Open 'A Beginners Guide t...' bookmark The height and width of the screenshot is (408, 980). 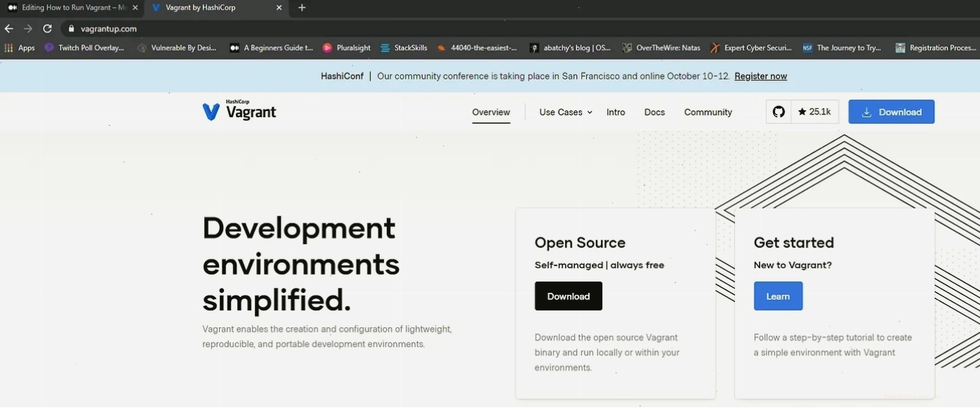point(272,48)
